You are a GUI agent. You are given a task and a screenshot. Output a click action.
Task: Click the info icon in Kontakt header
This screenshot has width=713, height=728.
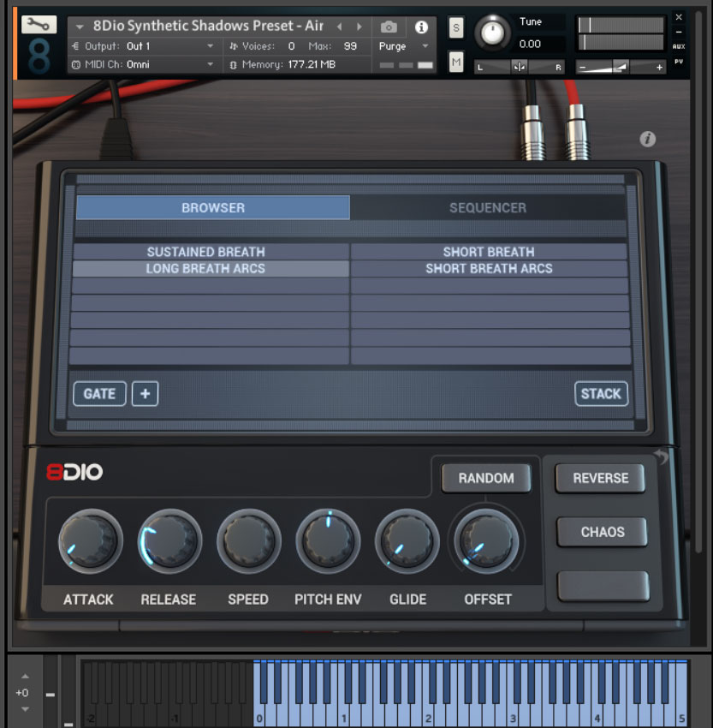(420, 27)
